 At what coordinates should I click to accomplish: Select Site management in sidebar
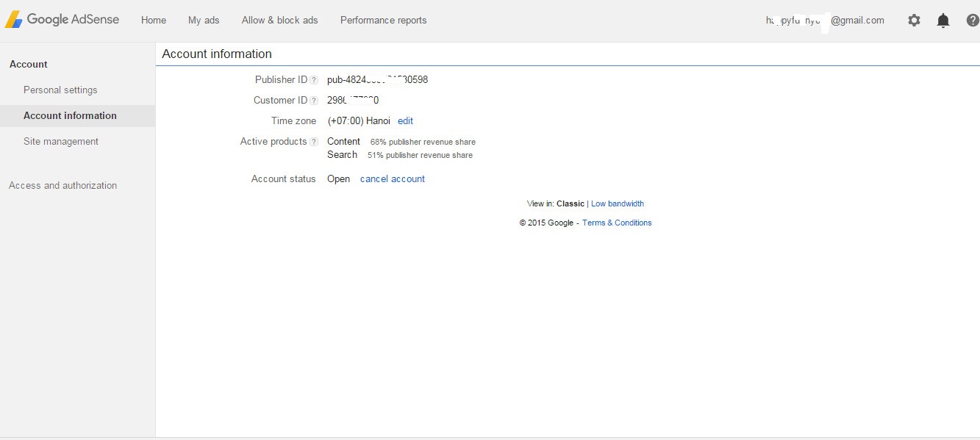pyautogui.click(x=61, y=141)
